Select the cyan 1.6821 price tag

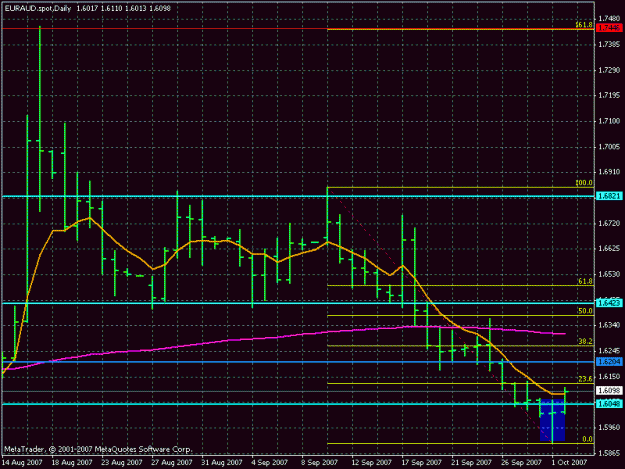[609, 196]
